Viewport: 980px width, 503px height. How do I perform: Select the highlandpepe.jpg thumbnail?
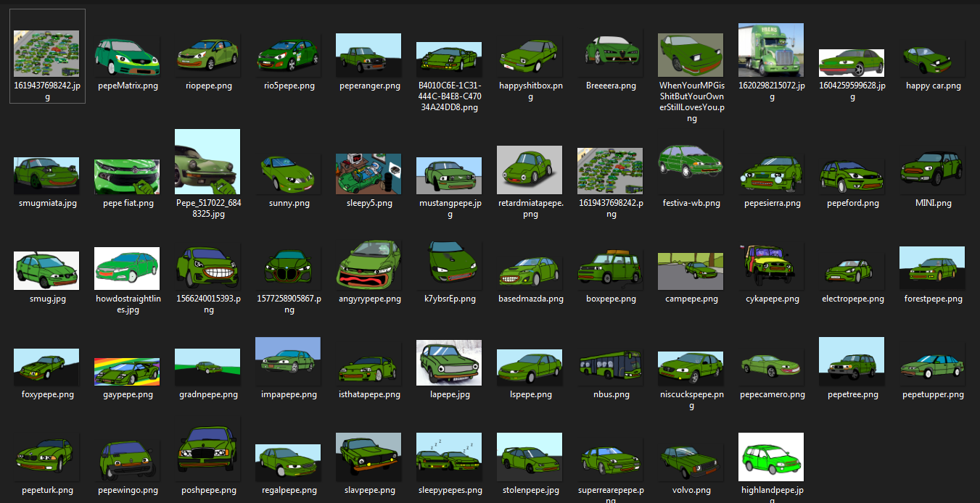point(771,457)
